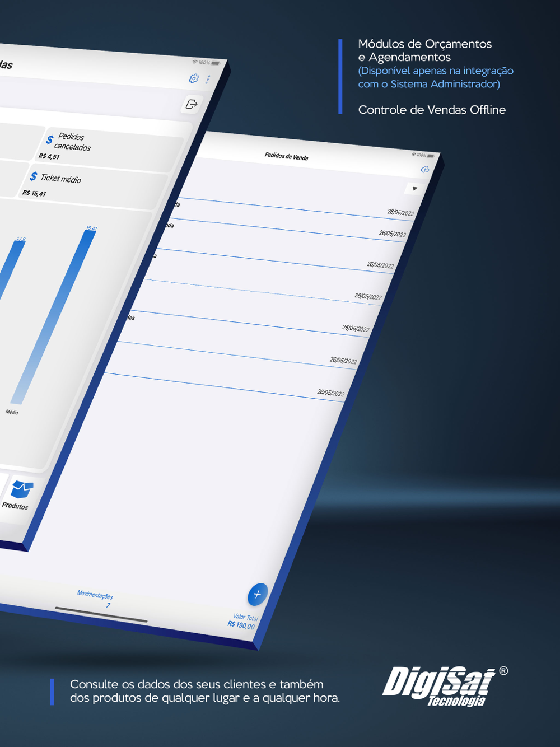Tap the blue plus add button
Screen dimensions: 560x747
click(257, 594)
